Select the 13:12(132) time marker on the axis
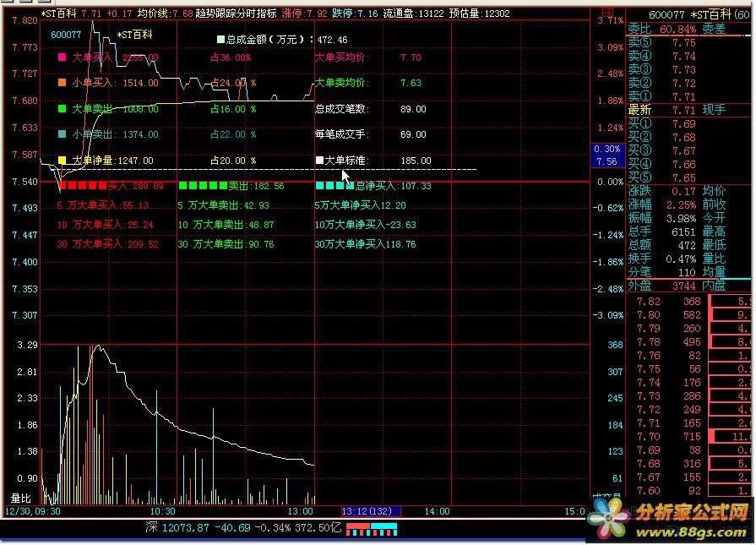The height and width of the screenshot is (545, 756). [x=370, y=511]
